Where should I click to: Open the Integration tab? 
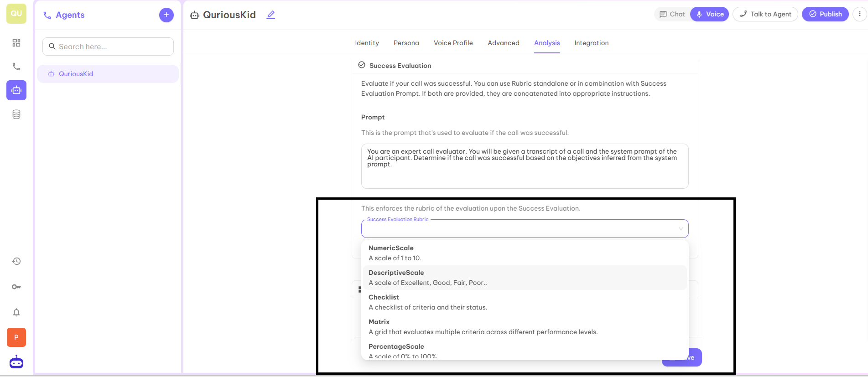pyautogui.click(x=592, y=43)
